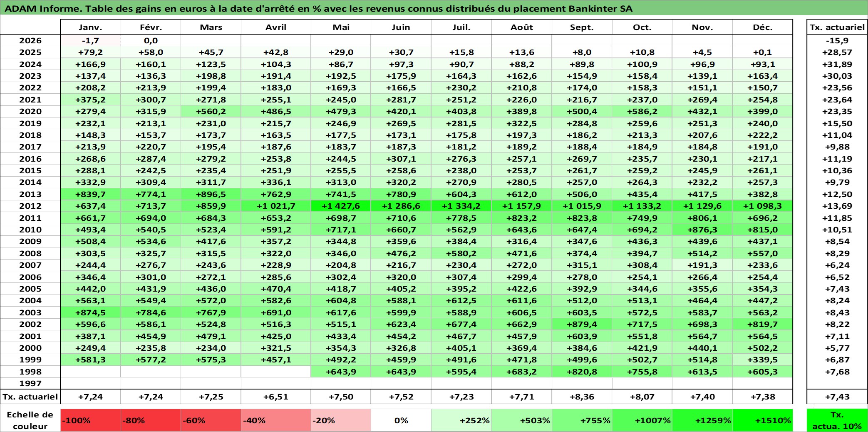Image resolution: width=868 pixels, height=432 pixels.
Task: Click the +503% green scale swatch
Action: [522, 420]
